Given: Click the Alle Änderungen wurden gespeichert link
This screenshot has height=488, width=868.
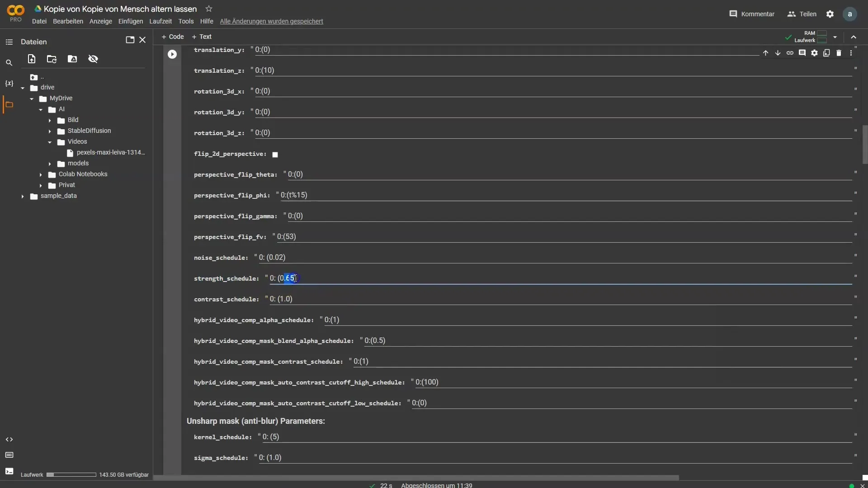Looking at the screenshot, I should point(271,21).
